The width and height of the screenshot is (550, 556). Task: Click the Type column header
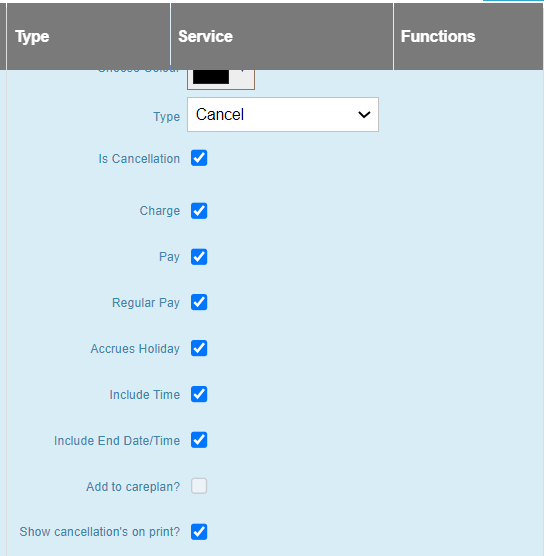pos(88,37)
